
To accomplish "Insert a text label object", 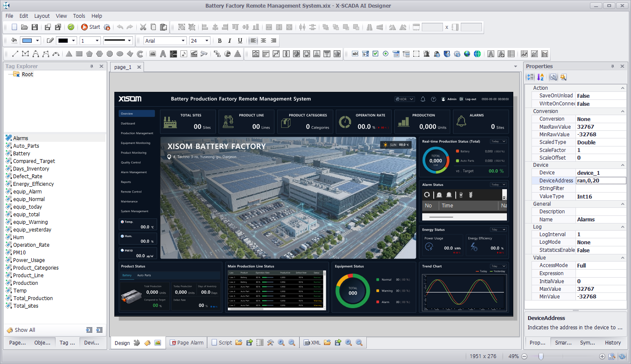I will pyautogui.click(x=163, y=54).
